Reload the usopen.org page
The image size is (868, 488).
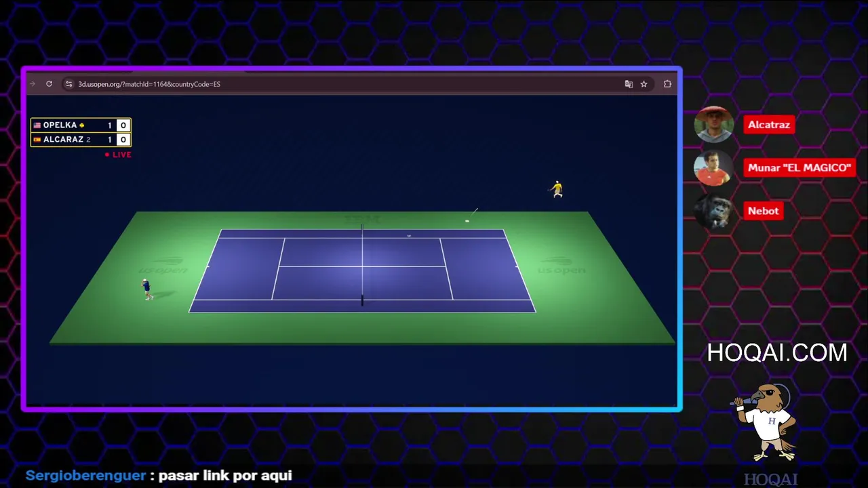coord(49,84)
